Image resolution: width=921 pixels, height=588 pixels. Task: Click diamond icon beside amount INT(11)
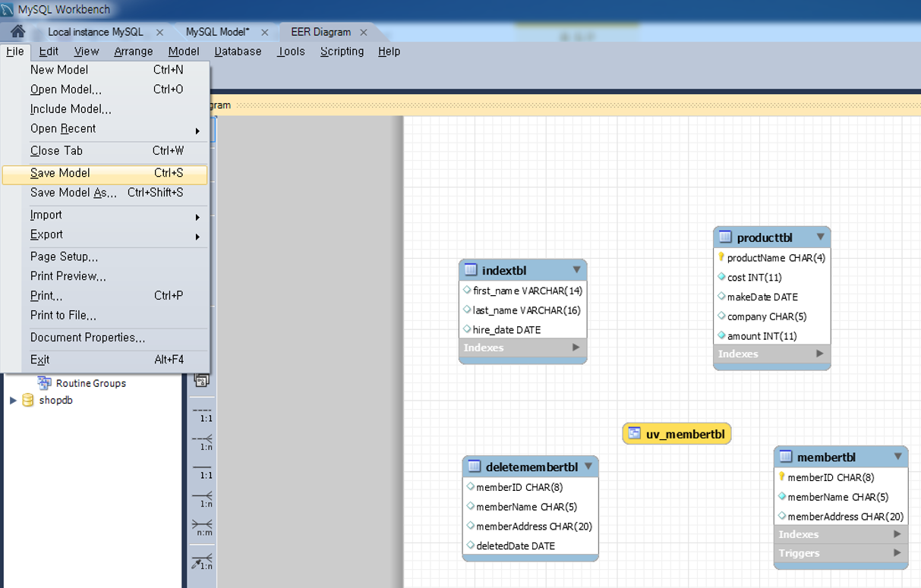tap(721, 335)
